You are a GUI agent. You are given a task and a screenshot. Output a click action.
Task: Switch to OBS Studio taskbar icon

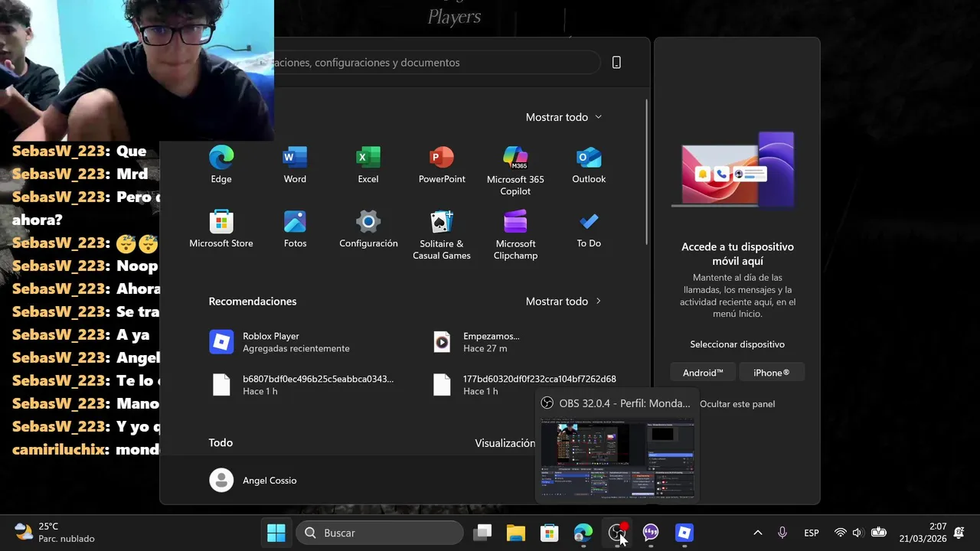(x=617, y=533)
